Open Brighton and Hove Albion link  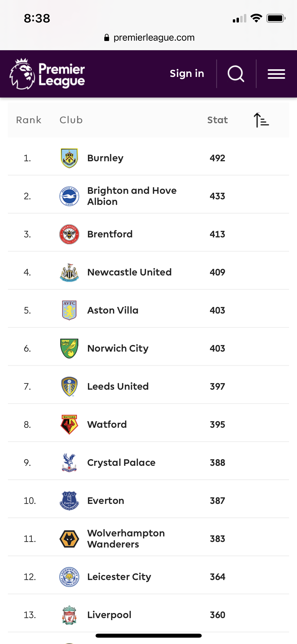131,196
